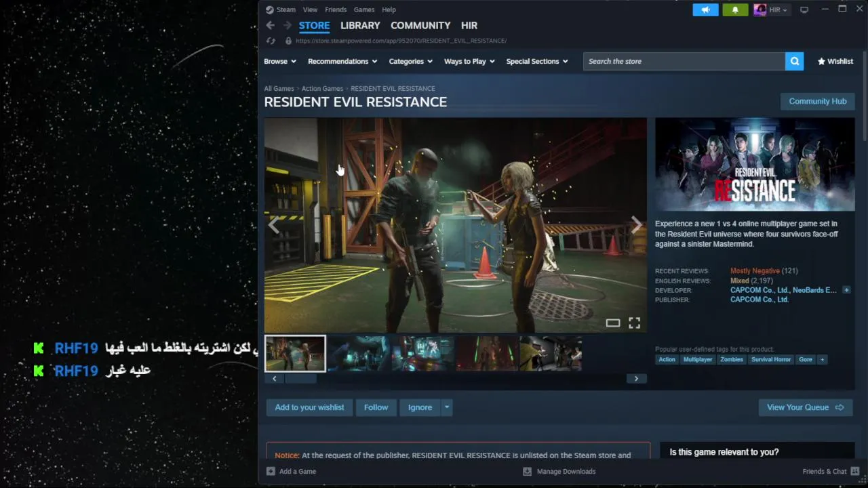Click the All Games breadcrumb
Viewport: 868px width, 488px height.
point(279,89)
